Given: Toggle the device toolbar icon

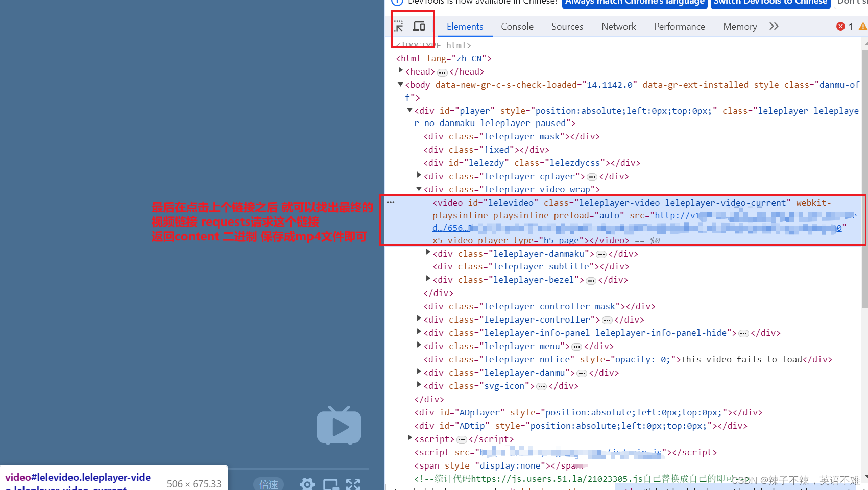Looking at the screenshot, I should (419, 26).
